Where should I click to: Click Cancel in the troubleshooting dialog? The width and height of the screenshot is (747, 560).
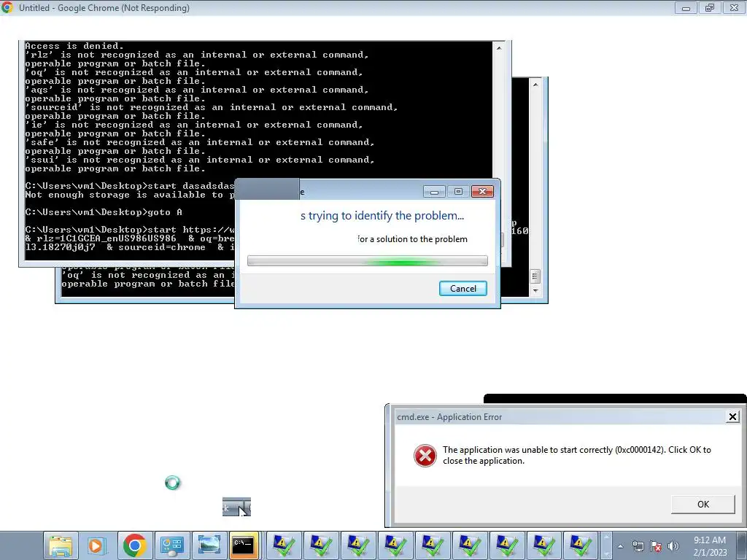pos(462,289)
